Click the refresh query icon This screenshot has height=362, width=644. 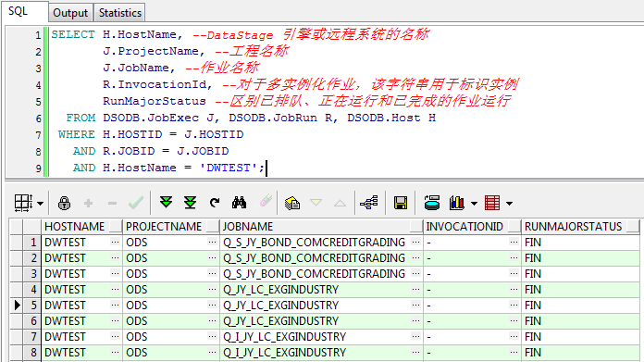coord(215,203)
